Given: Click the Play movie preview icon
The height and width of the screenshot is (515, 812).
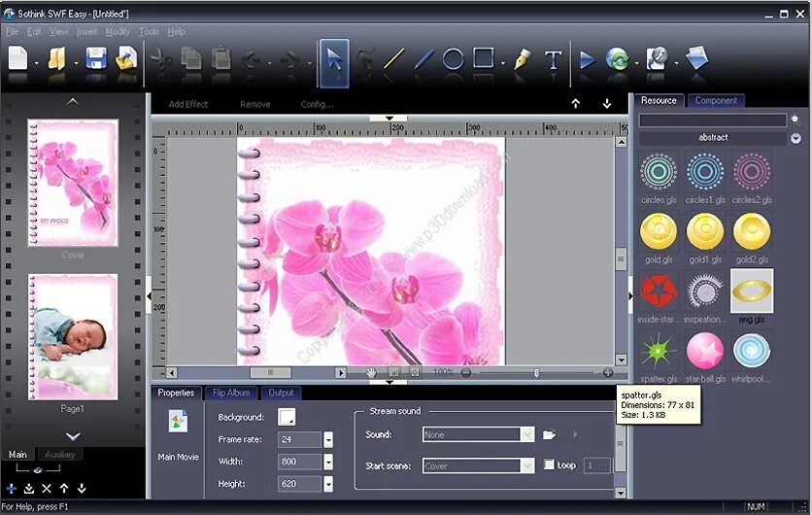Looking at the screenshot, I should tap(588, 60).
